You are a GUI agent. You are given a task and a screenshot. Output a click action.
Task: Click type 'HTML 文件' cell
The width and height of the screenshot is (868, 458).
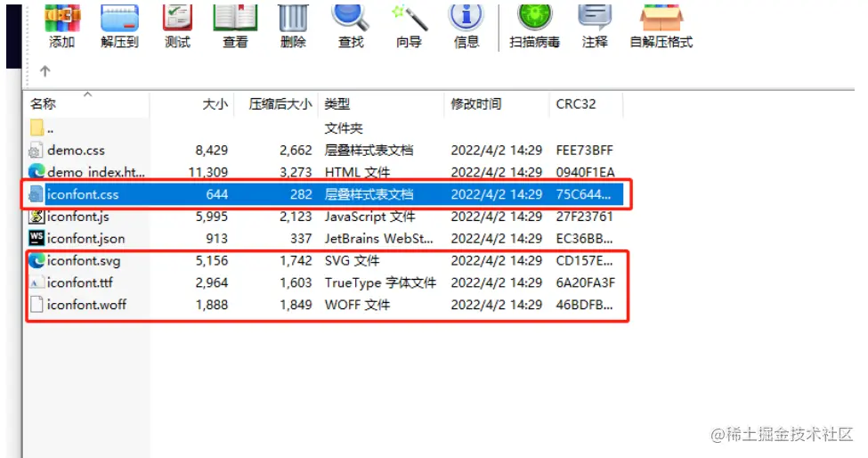(x=357, y=172)
